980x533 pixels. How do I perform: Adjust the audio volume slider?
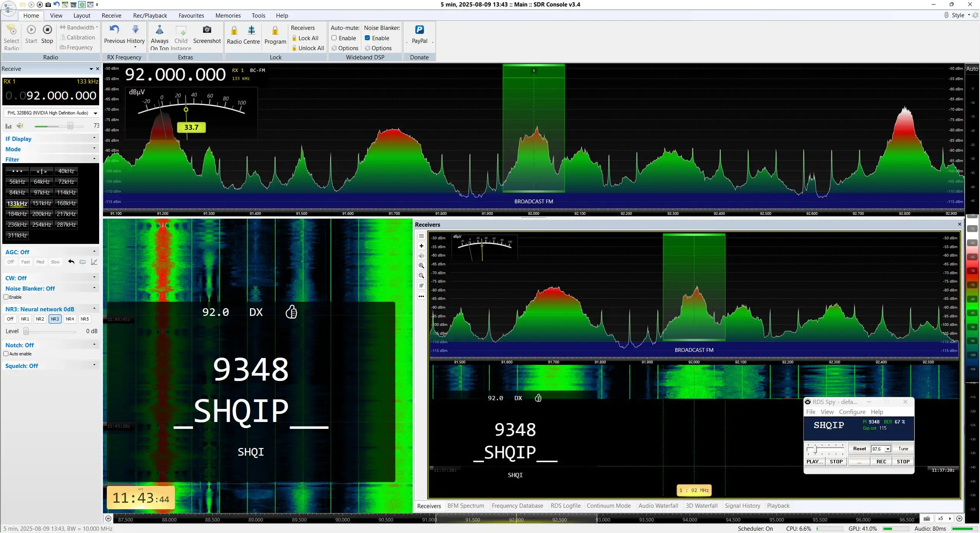coord(59,126)
